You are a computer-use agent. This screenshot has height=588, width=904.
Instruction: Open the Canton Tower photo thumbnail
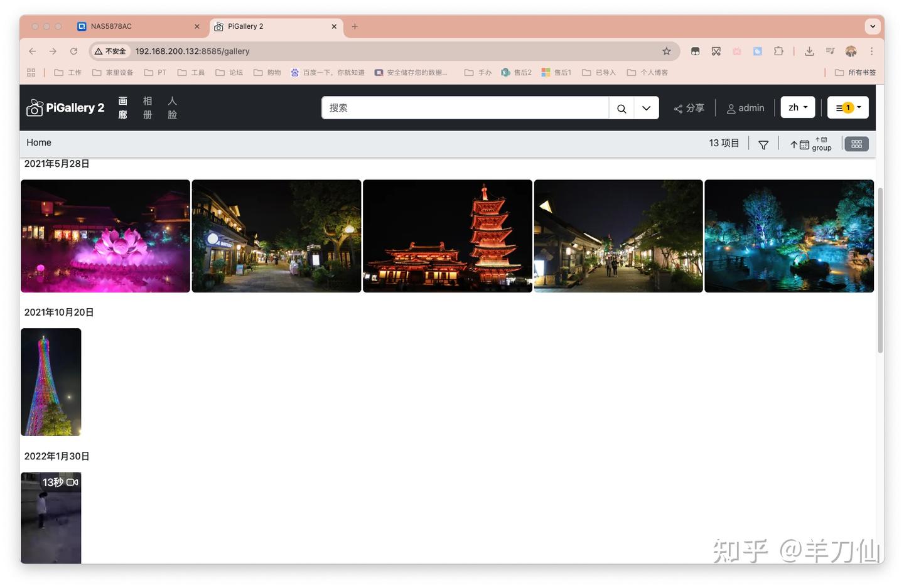click(50, 382)
